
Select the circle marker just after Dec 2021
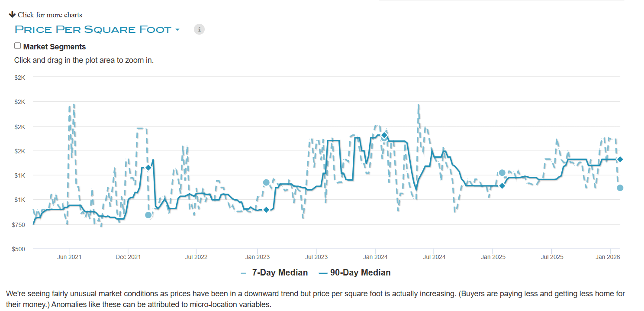[148, 215]
